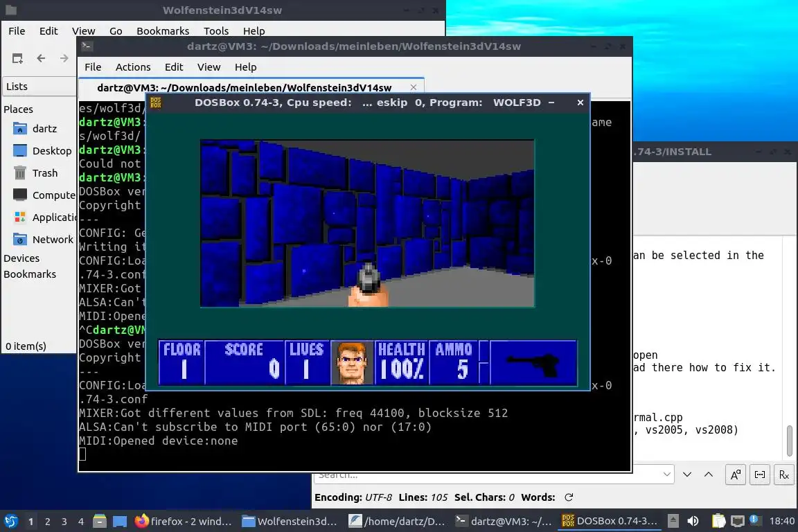Image resolution: width=798 pixels, height=532 pixels.
Task: Open volume control in system tray
Action: pyautogui.click(x=693, y=521)
